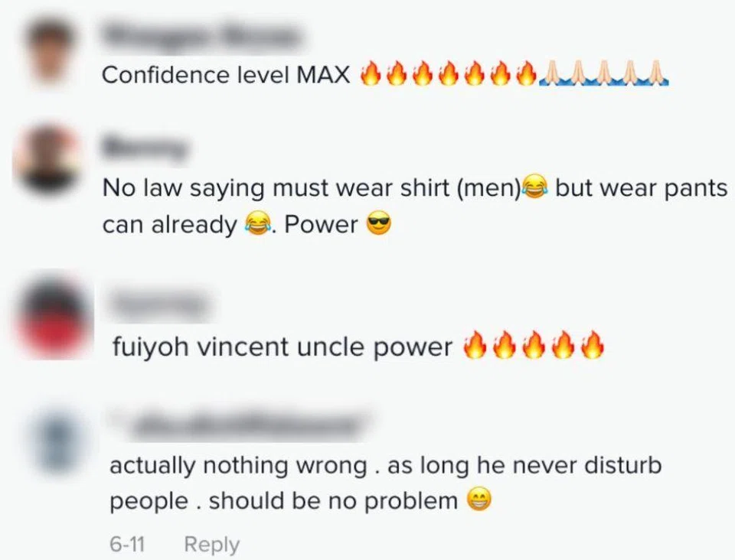Click the last praying hands emoji
This screenshot has height=560, width=735.
pyautogui.click(x=657, y=73)
